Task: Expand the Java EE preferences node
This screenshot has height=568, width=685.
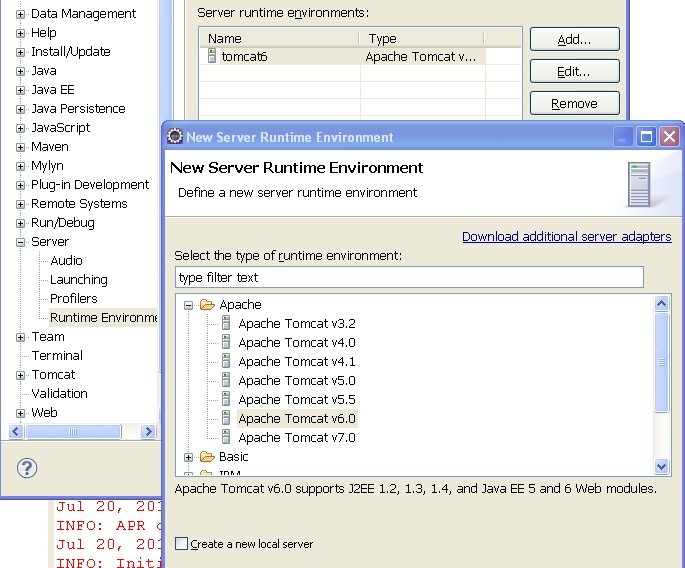Action: [20, 90]
